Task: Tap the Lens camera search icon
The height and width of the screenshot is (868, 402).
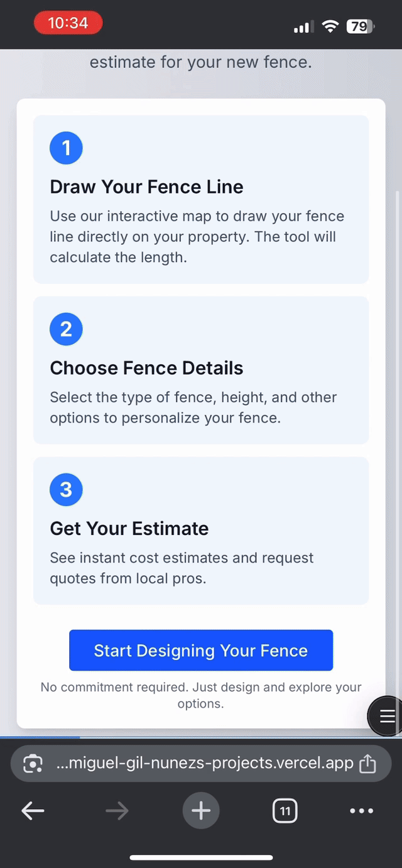Action: [x=33, y=764]
